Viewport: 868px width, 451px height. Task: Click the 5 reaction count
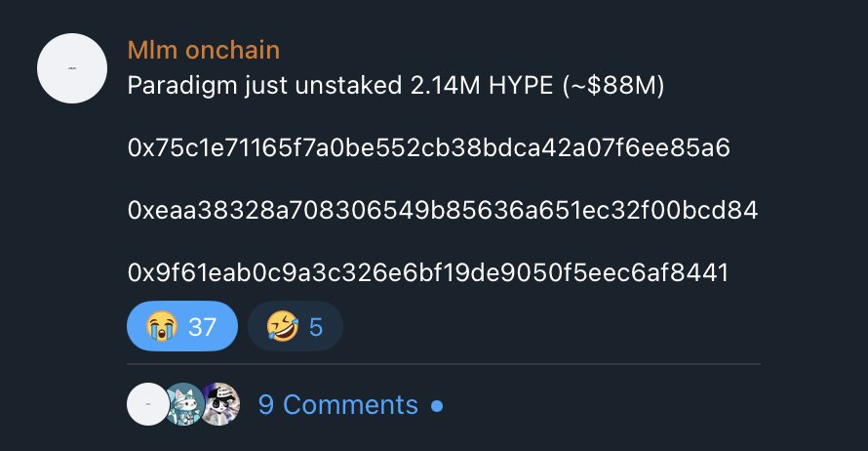point(315,326)
